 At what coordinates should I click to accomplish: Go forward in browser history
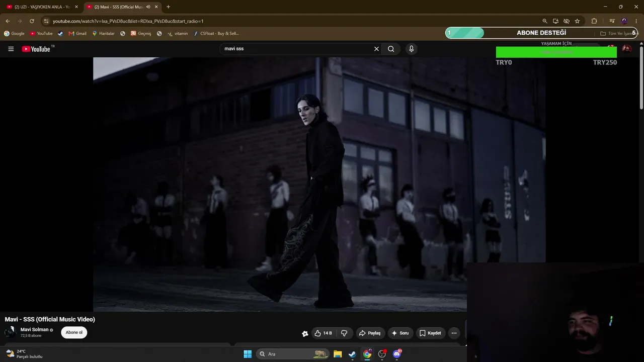click(20, 21)
